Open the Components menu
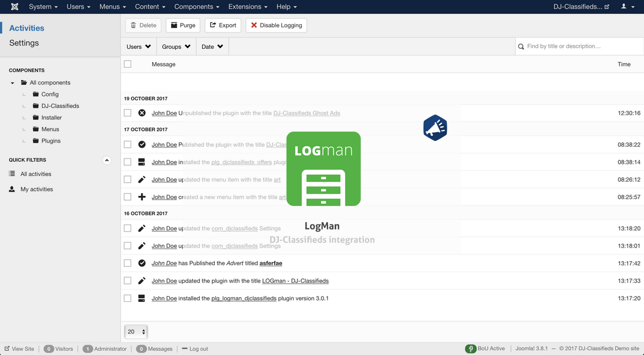This screenshot has height=355, width=644. coord(197,6)
